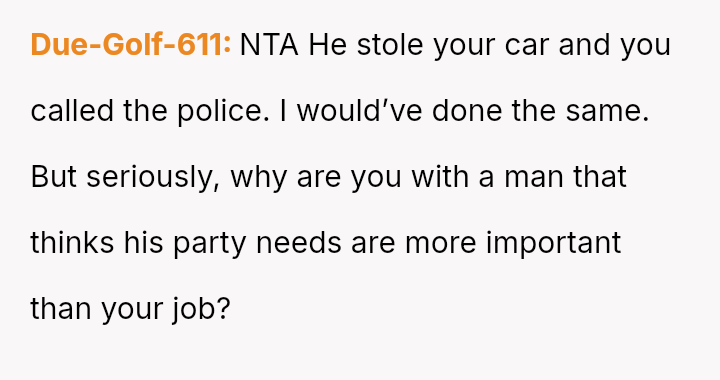The image size is (720, 380).
Task: Click the word "thinks" starting fourth line
Action: coord(72,243)
